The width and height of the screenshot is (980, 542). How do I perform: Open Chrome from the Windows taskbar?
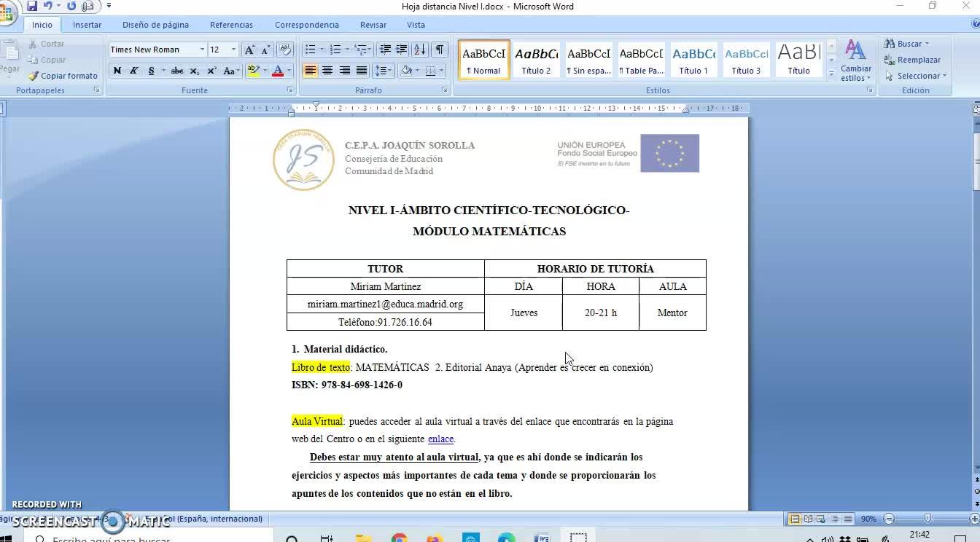point(399,539)
